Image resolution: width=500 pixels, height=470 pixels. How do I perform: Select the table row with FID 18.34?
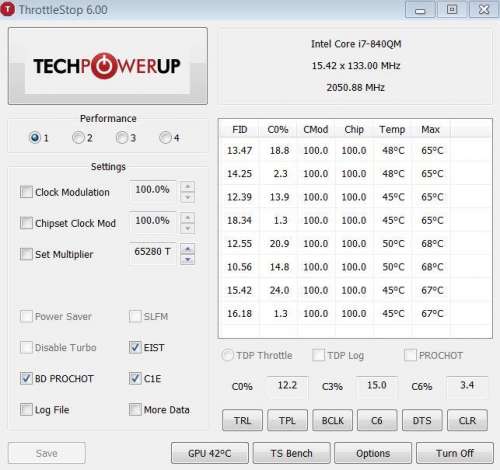(x=355, y=220)
